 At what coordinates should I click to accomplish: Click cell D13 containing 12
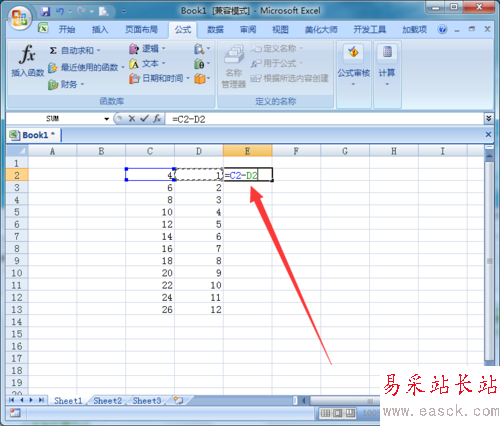199,309
